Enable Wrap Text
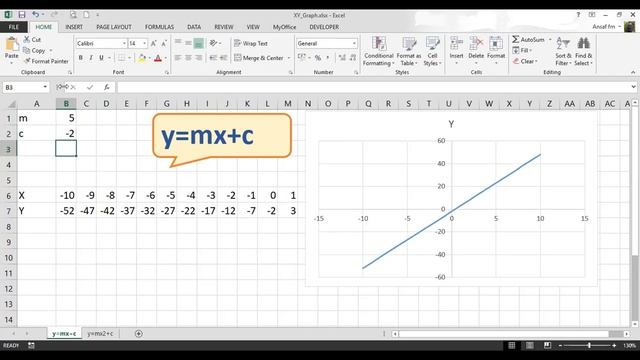640x360 pixels. pyautogui.click(x=251, y=43)
